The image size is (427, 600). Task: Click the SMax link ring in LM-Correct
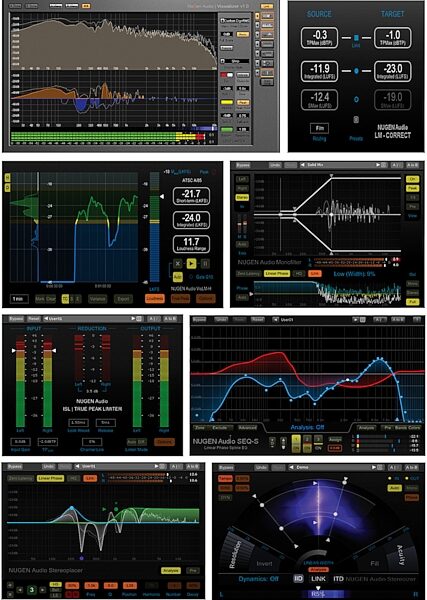[x=356, y=99]
